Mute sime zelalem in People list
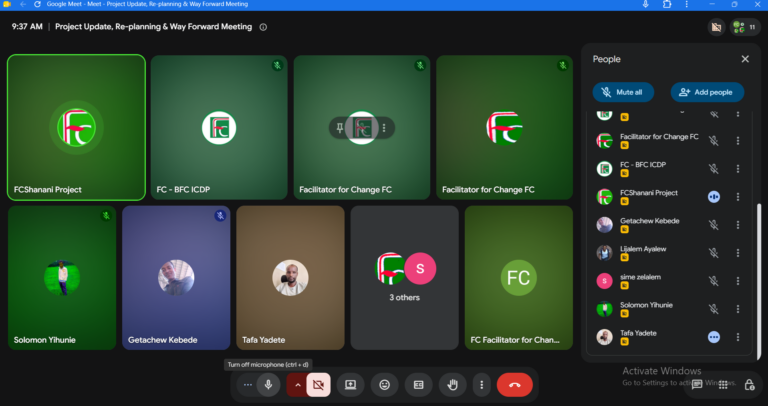The height and width of the screenshot is (406, 768). tap(714, 281)
